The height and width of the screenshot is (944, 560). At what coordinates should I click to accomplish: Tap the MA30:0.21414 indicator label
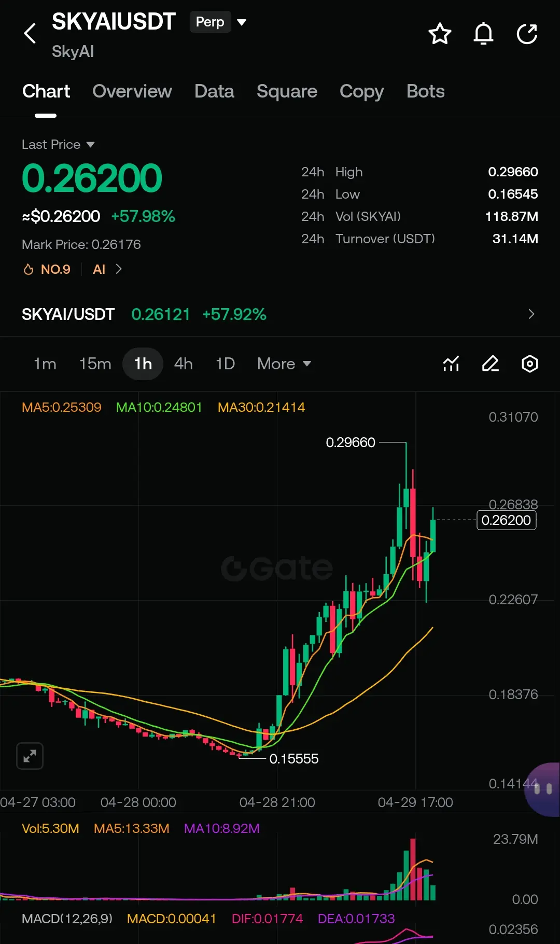click(x=261, y=407)
